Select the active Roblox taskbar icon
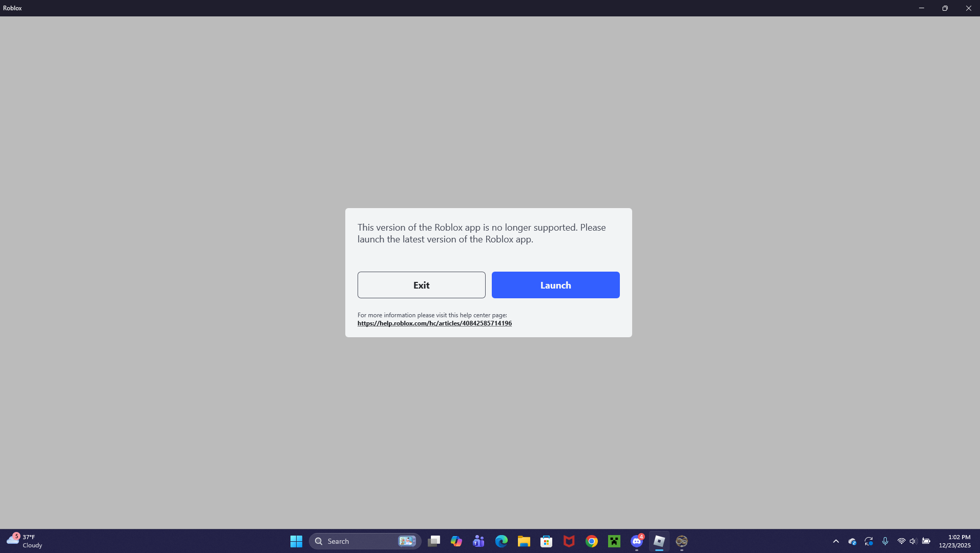This screenshot has width=980, height=553. (x=659, y=541)
